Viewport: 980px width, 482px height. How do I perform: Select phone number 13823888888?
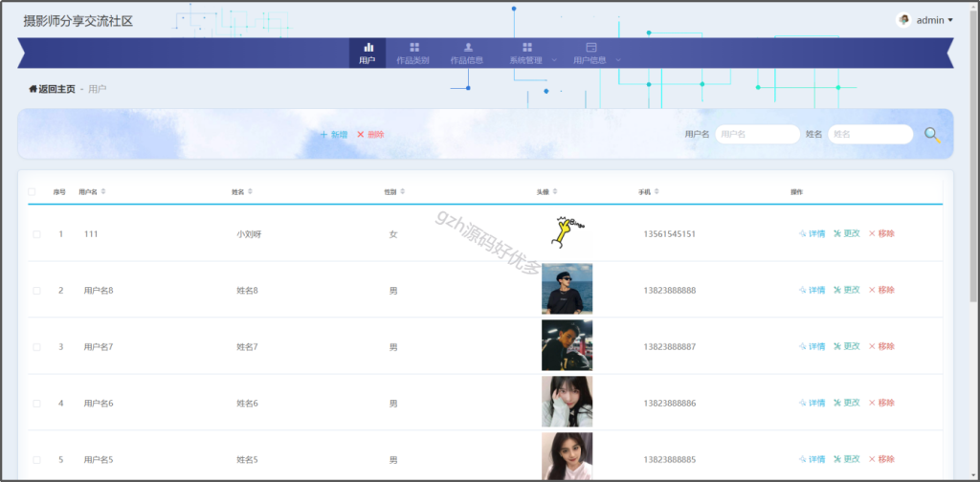tap(669, 291)
